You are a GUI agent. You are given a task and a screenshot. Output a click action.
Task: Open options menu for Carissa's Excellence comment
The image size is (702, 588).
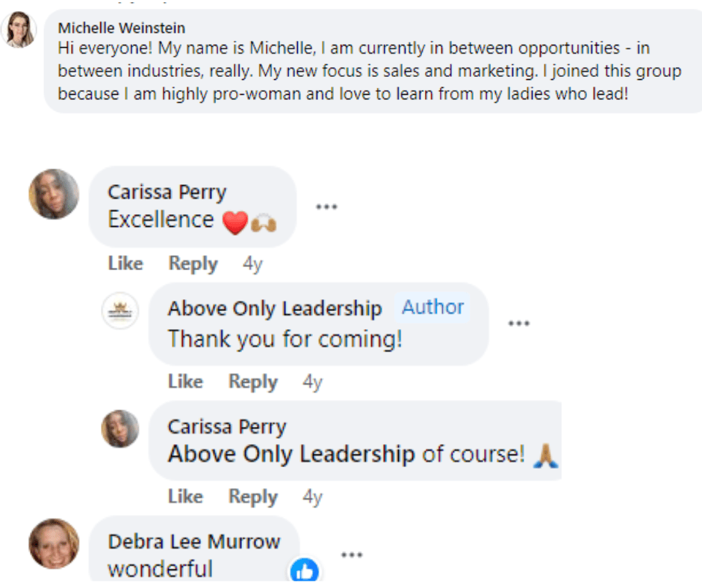(x=326, y=207)
